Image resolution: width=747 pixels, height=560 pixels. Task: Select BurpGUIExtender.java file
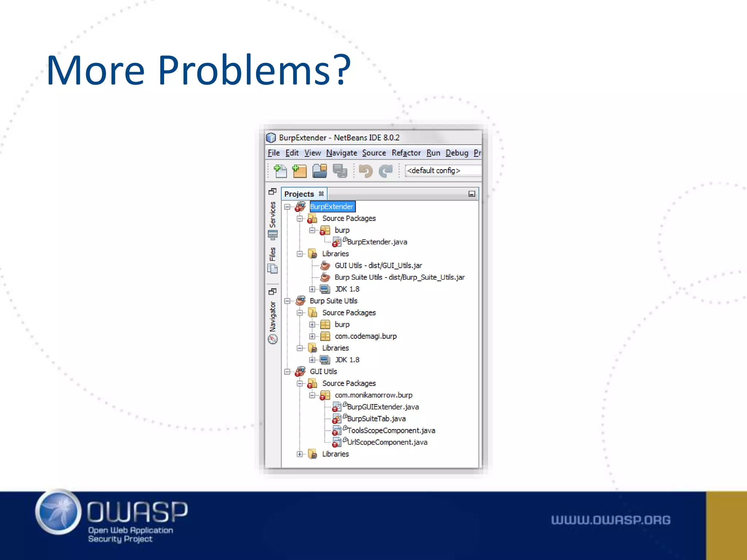coord(383,407)
